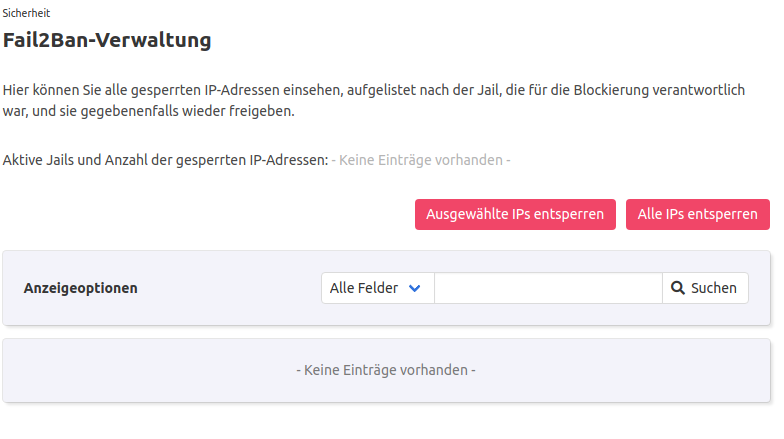Click Ausgewählte IPs entsperren button
Viewport: 784px width, 439px height.
(515, 214)
